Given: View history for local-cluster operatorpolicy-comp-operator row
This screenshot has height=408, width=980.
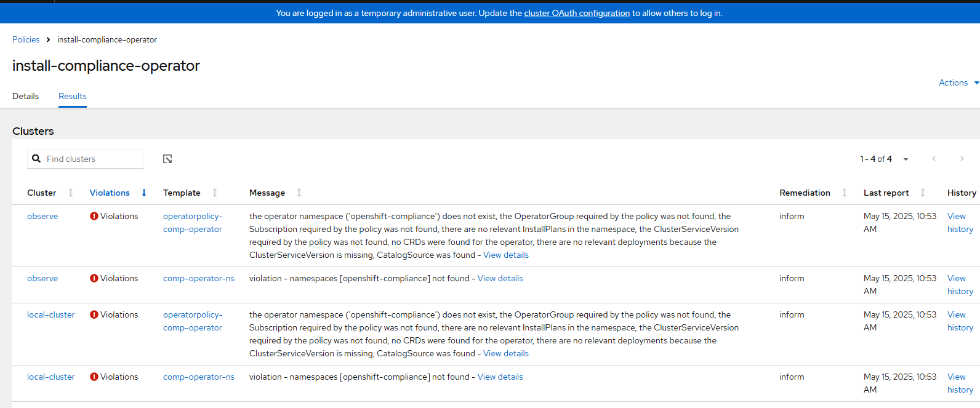Looking at the screenshot, I should (x=960, y=321).
